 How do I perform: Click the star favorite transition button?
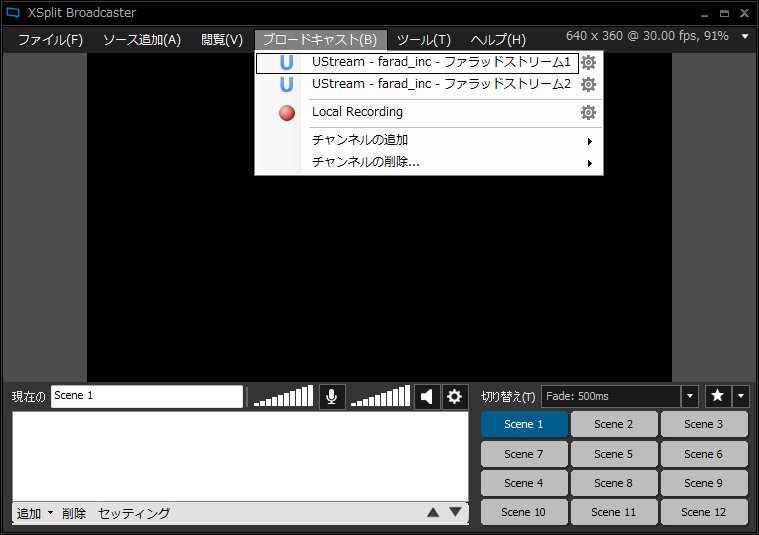717,396
